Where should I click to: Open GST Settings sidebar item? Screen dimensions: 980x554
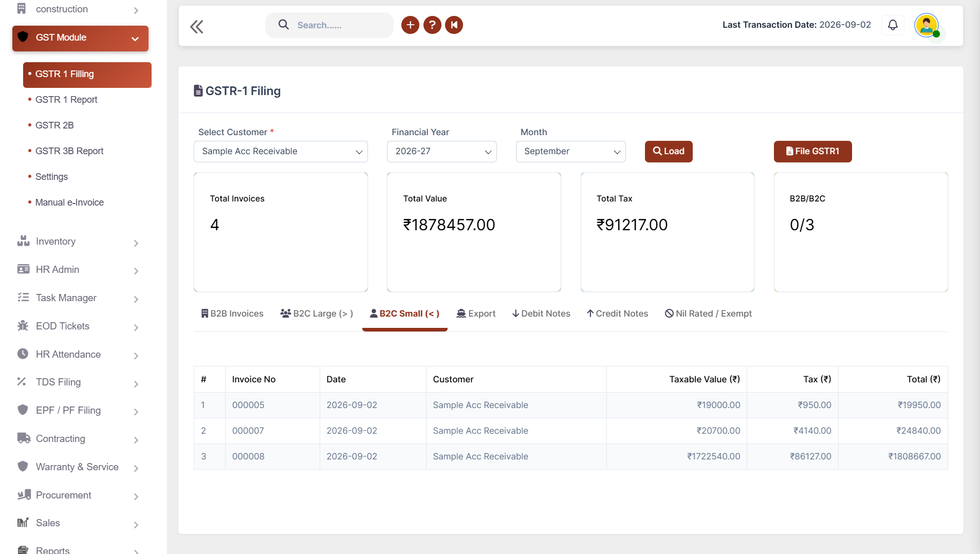pyautogui.click(x=51, y=177)
